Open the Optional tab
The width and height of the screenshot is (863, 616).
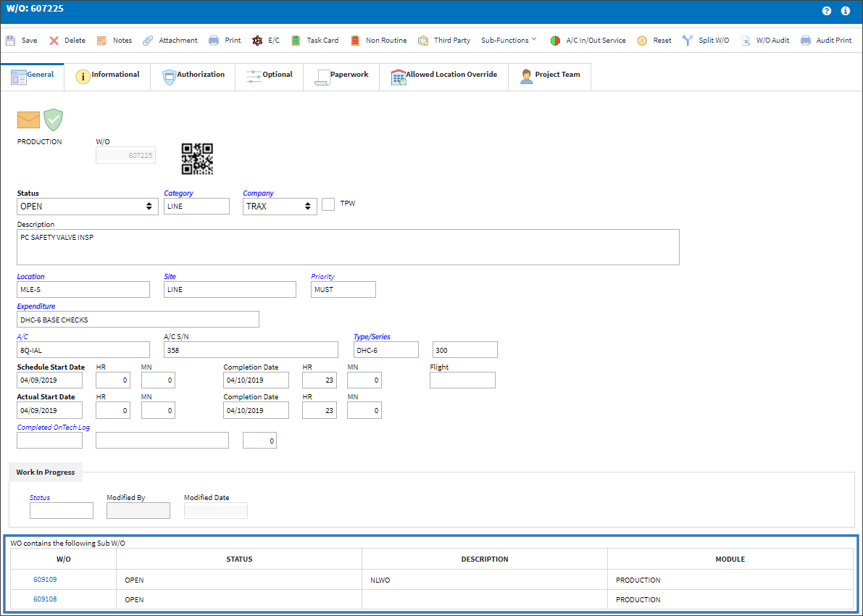(x=269, y=77)
